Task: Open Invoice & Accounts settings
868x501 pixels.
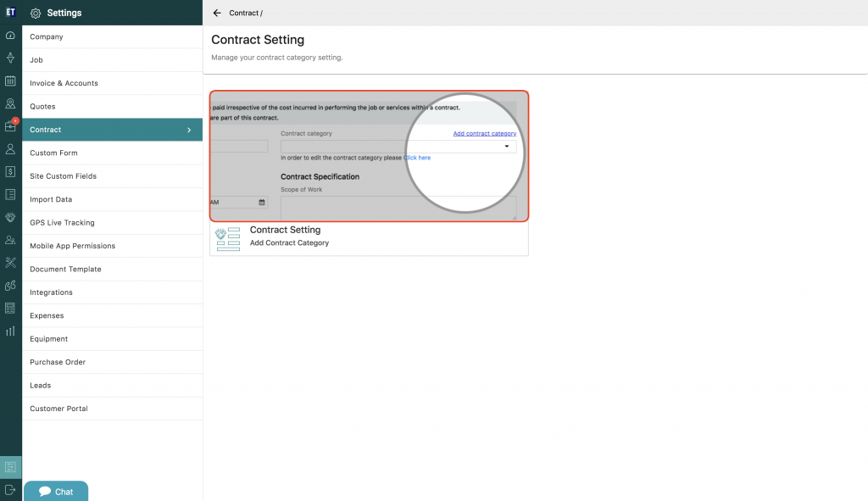Action: point(113,83)
